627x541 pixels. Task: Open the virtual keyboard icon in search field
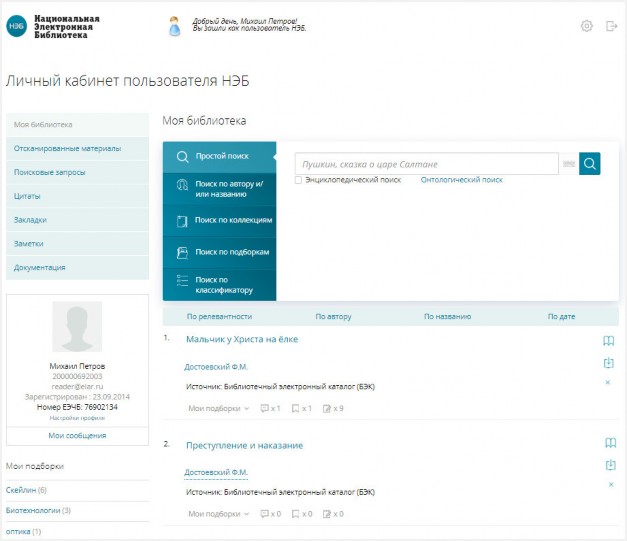click(569, 164)
